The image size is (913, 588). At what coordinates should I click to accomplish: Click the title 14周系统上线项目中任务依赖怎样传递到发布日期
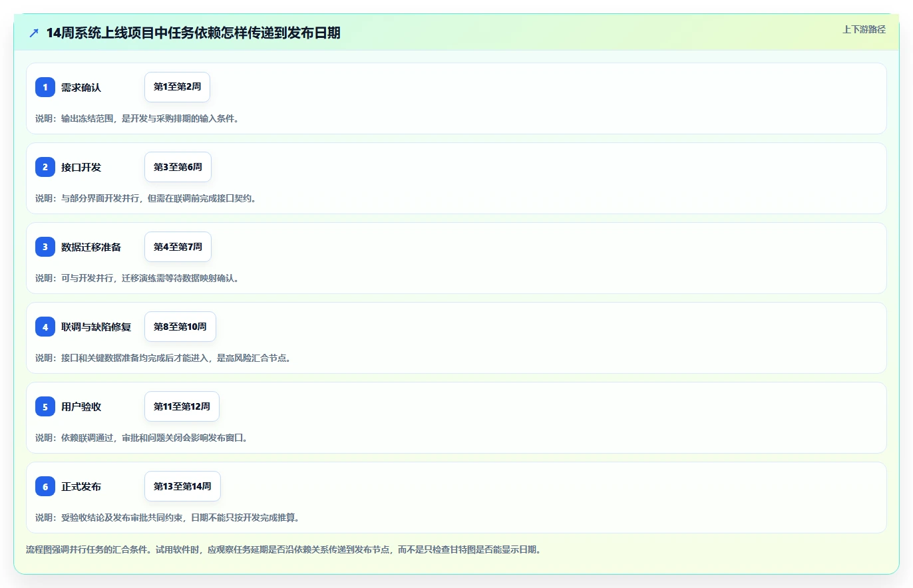[x=193, y=33]
